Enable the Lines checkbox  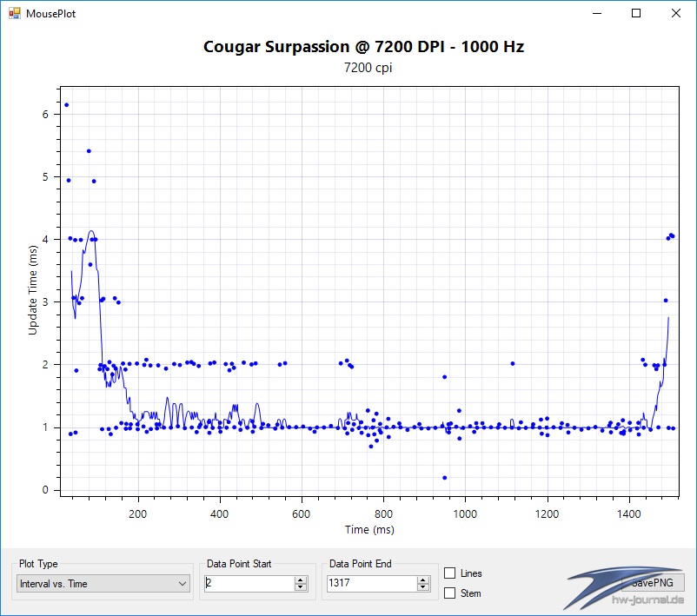pyautogui.click(x=449, y=573)
